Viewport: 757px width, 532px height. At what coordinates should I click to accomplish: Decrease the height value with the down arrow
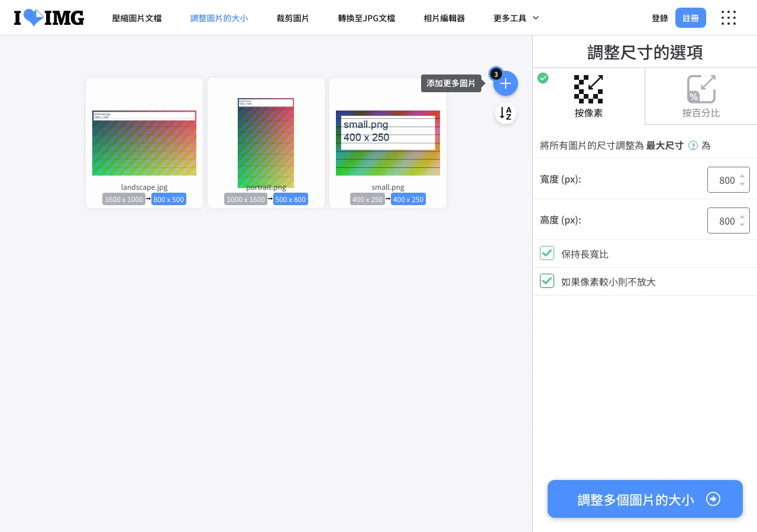tap(742, 225)
